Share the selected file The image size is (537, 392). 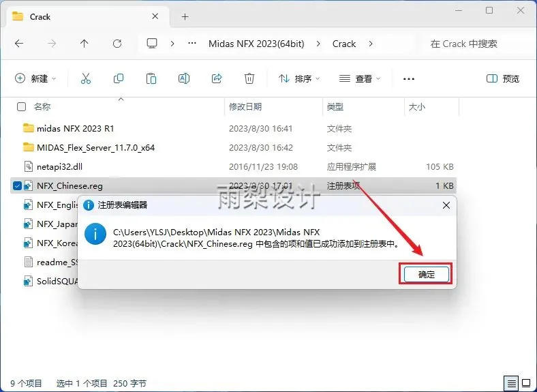tap(217, 78)
